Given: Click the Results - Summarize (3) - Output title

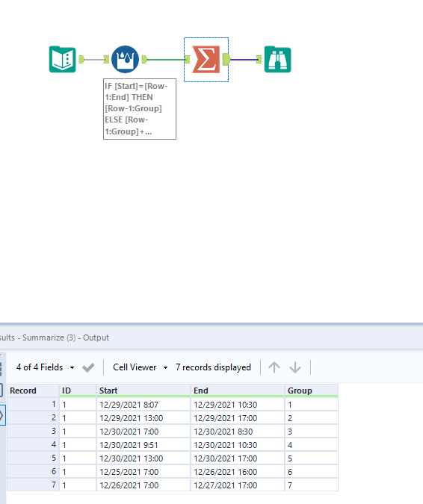Looking at the screenshot, I should point(55,337).
